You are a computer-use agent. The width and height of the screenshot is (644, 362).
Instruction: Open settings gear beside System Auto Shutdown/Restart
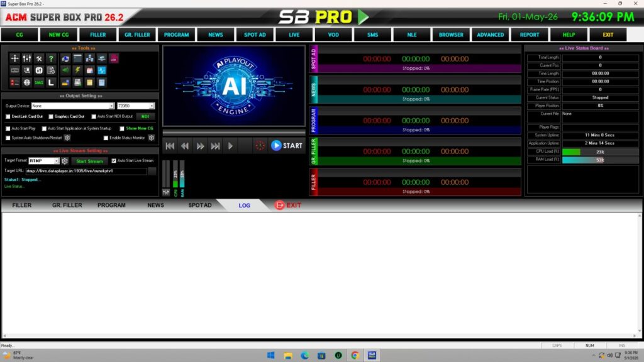click(x=67, y=138)
